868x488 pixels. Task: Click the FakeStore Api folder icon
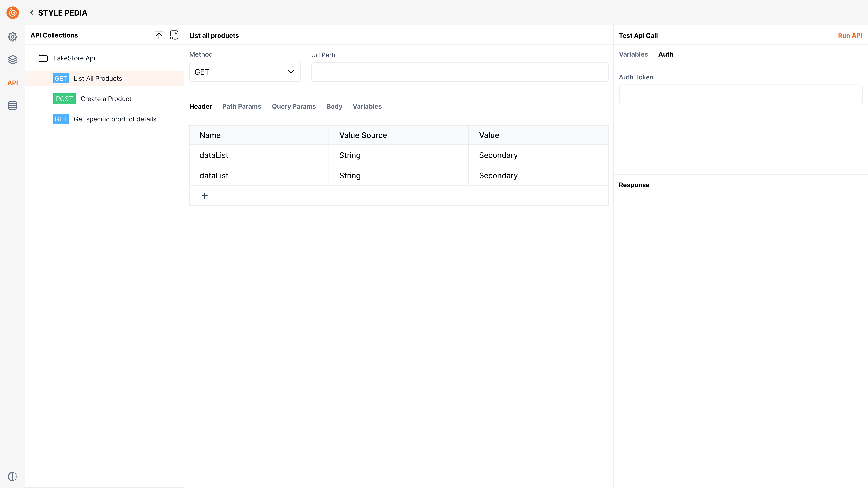pos(43,58)
